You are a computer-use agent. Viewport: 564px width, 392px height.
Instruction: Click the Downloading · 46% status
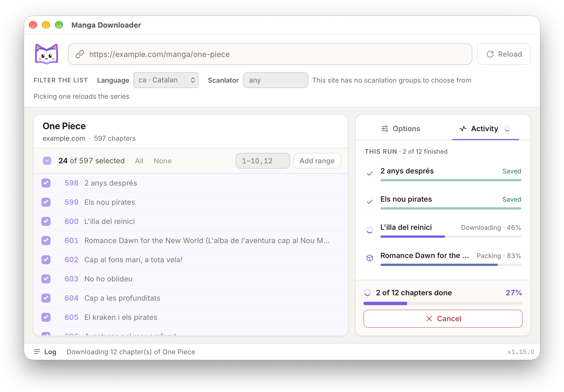(x=491, y=228)
